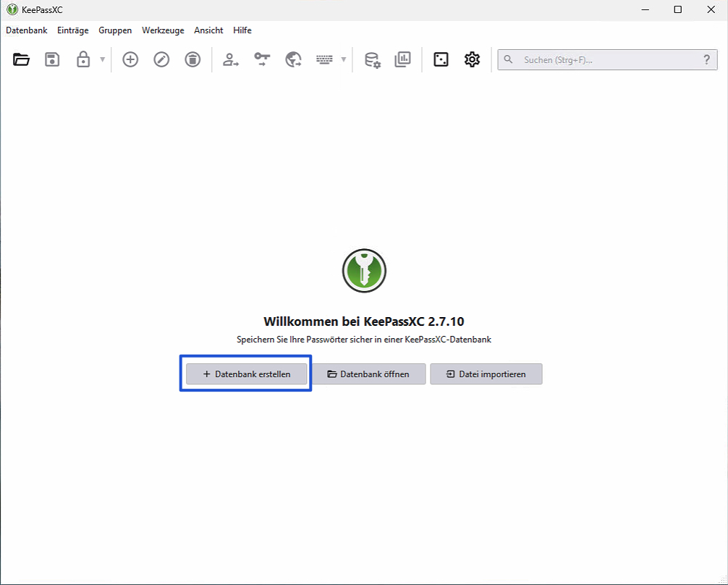Image resolution: width=728 pixels, height=585 pixels.
Task: Click the Auto-Type keyboard icon
Action: pyautogui.click(x=324, y=59)
